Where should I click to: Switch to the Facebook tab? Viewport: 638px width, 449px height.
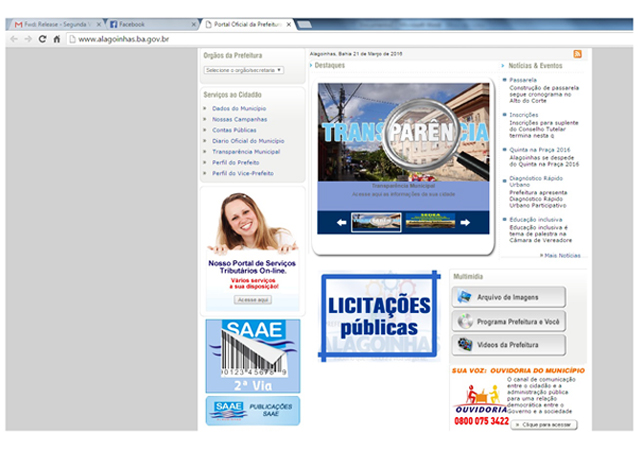click(x=153, y=24)
